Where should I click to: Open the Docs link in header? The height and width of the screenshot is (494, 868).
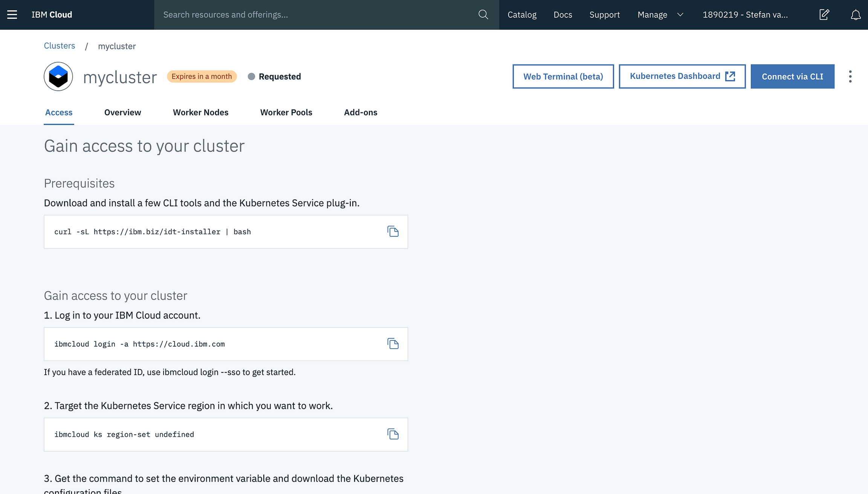(563, 15)
